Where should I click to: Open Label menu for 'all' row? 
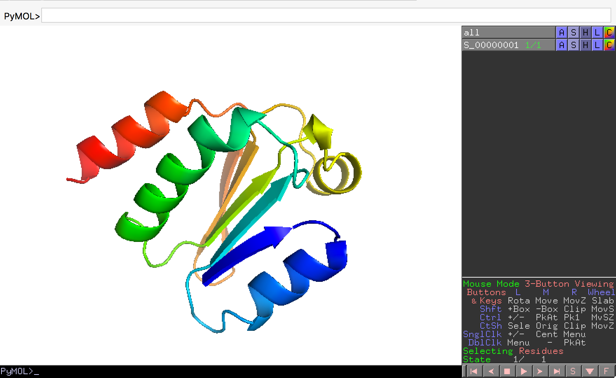click(597, 33)
